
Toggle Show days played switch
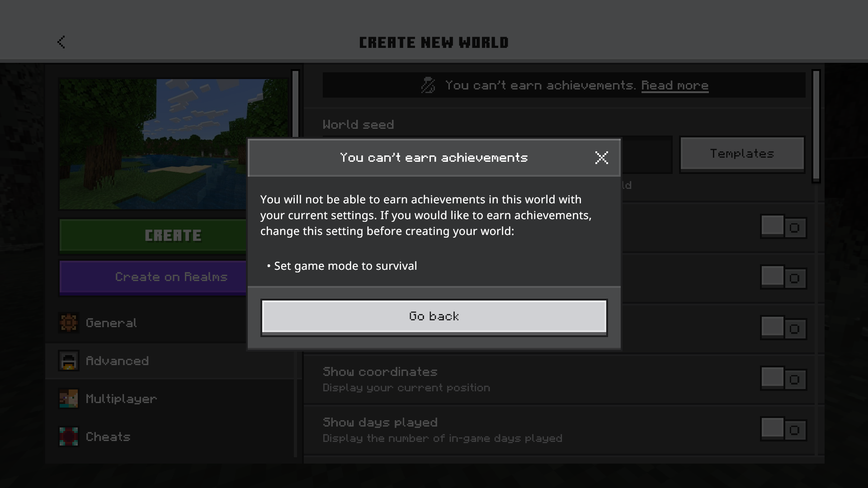783,430
